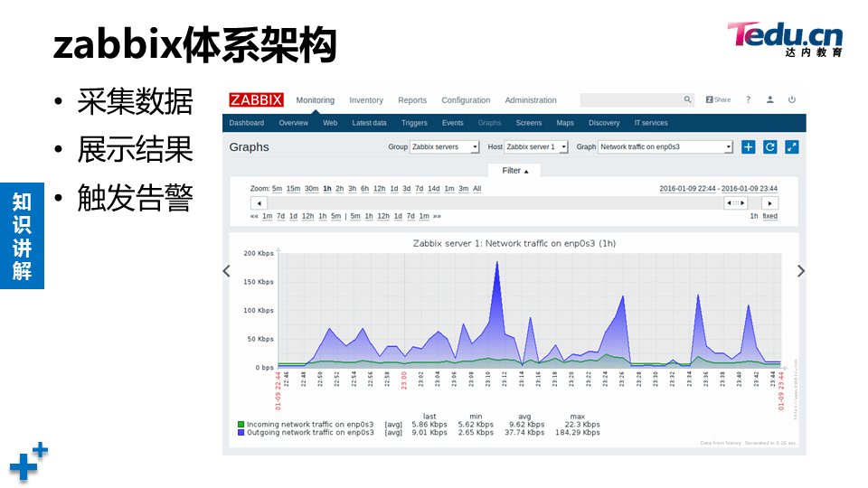
Task: Click the Tedu.cn logo
Action: 785,39
